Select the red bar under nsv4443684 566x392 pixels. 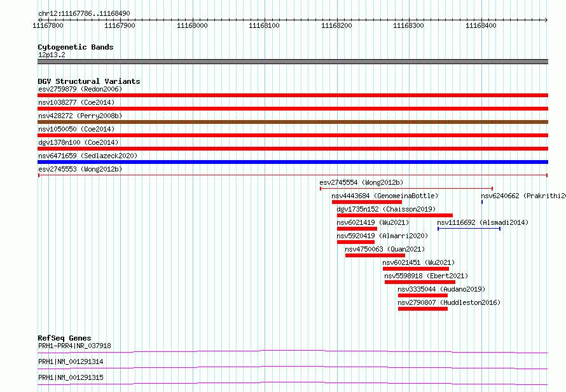tap(367, 202)
